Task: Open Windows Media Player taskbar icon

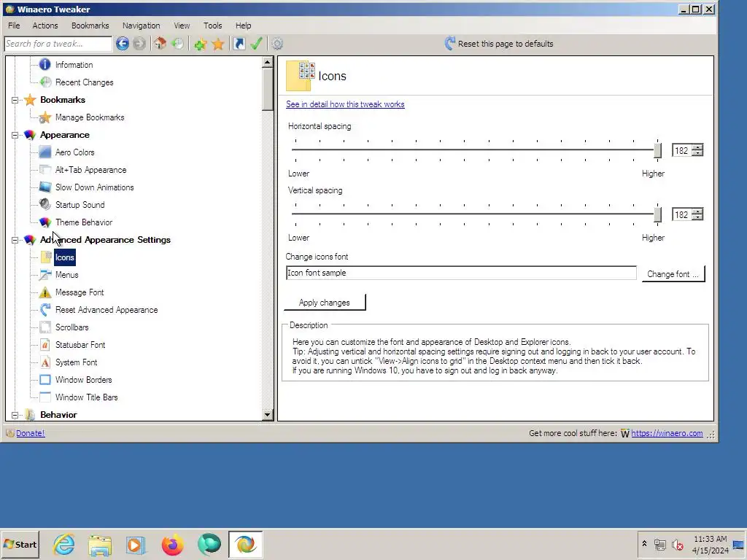Action: tap(136, 545)
